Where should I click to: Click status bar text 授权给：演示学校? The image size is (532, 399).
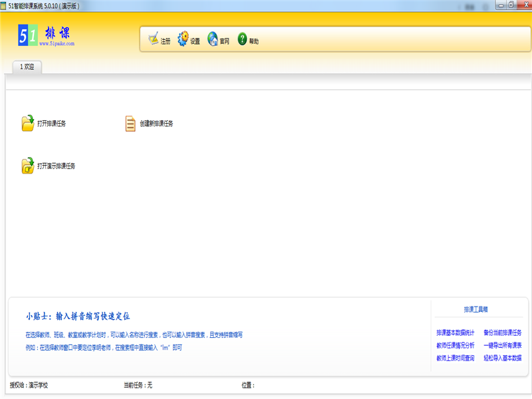pyautogui.click(x=29, y=385)
